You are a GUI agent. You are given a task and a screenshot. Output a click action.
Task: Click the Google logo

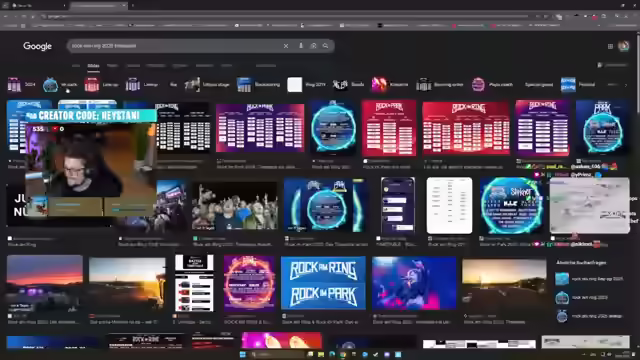pyautogui.click(x=37, y=46)
